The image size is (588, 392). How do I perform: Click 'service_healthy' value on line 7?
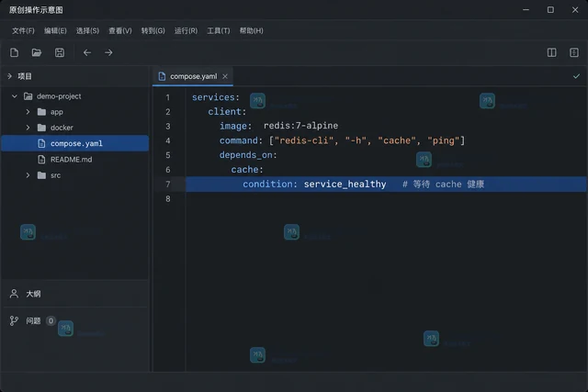(345, 184)
